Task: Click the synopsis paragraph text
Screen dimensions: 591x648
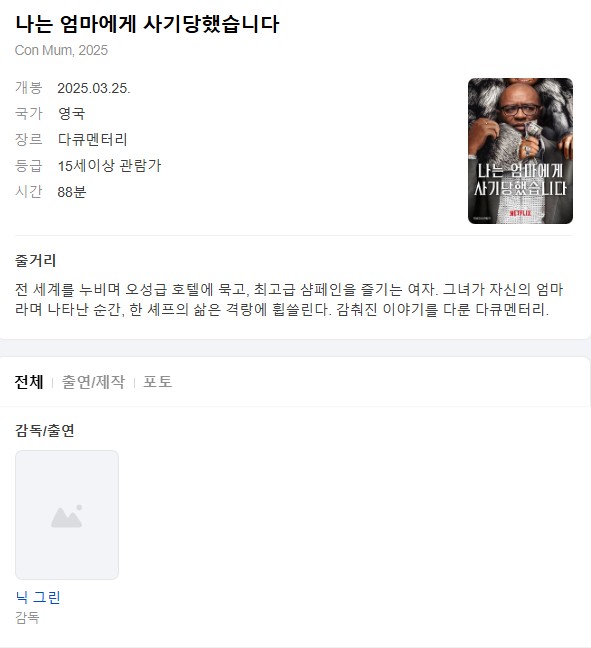Action: 289,299
